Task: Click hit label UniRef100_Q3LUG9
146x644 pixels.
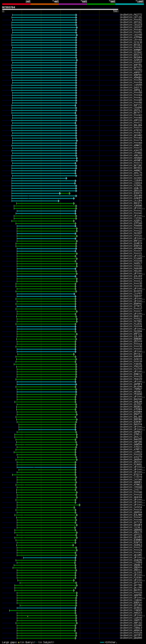Action: 131,276
